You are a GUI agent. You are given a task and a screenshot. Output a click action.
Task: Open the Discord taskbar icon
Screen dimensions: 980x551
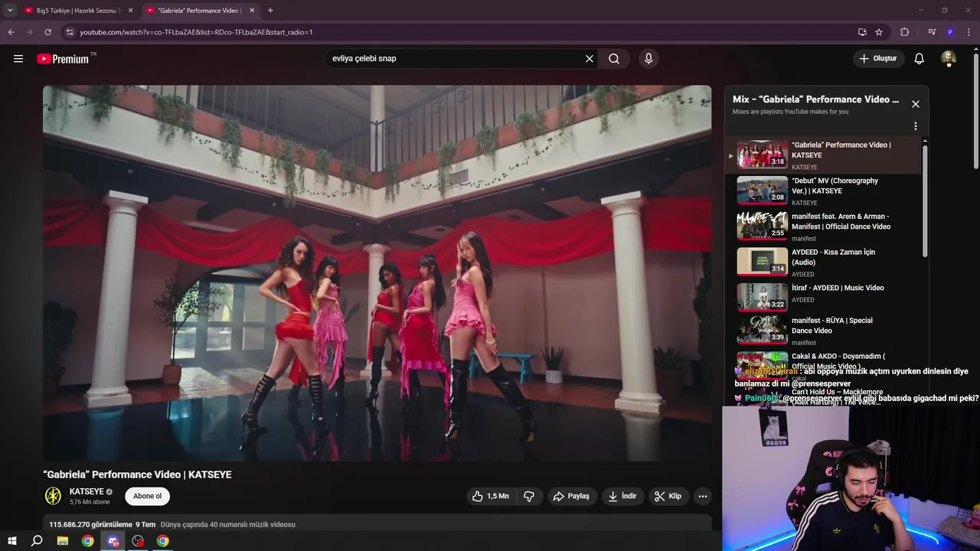tap(113, 541)
